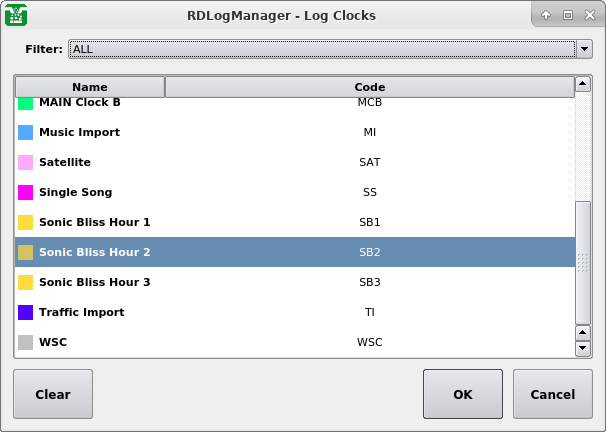Viewport: 606px width, 432px height.
Task: Click the green MAIN Clock B color swatch
Action: pos(25,103)
